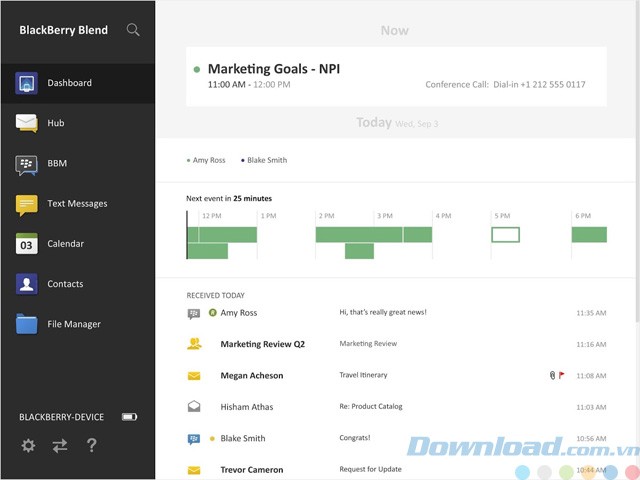Viewport: 640px width, 480px height.
Task: Click the battery status icon
Action: coord(129,416)
